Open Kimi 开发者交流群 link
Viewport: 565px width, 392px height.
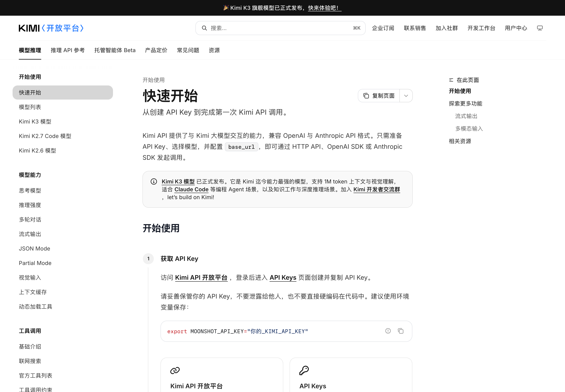pos(377,189)
